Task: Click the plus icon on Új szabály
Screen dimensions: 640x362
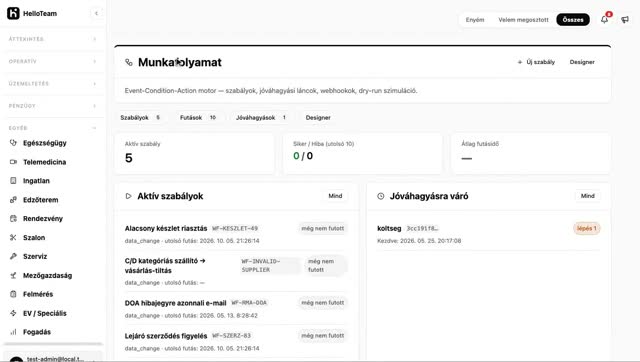Action: point(520,62)
